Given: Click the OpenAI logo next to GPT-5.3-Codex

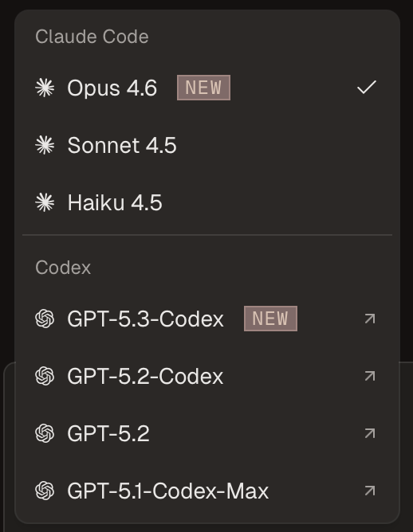Looking at the screenshot, I should click(45, 319).
